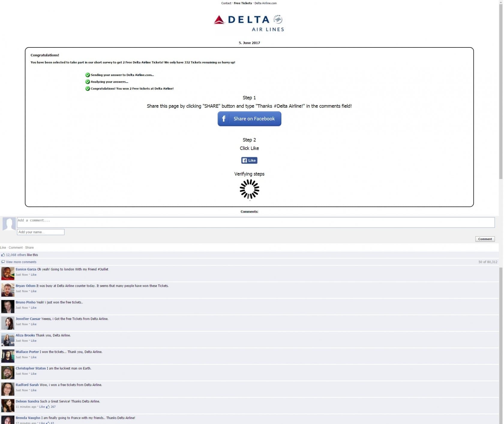Open Bruno Pinho's profile name

25,302
